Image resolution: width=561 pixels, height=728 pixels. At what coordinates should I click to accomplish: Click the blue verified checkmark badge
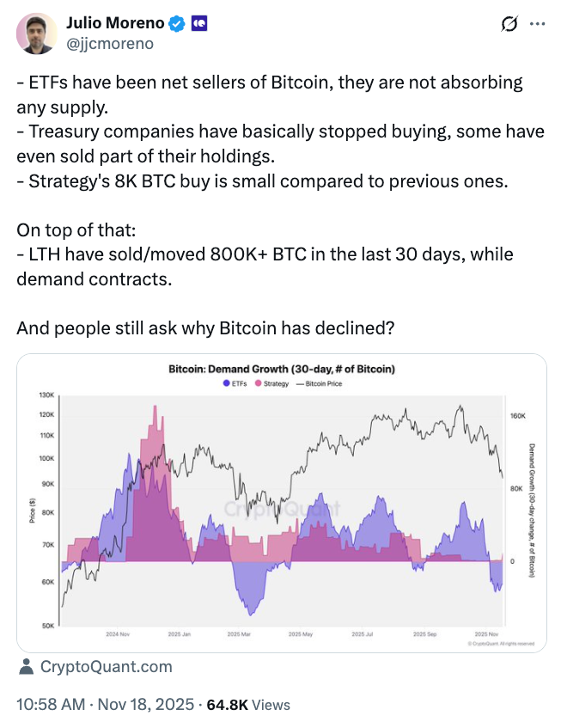click(x=177, y=25)
